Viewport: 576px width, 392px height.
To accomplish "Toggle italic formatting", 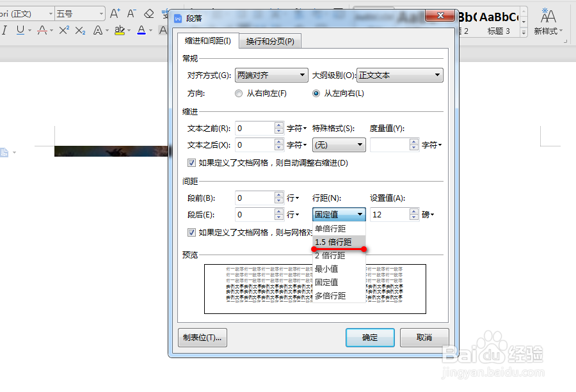I will click(5, 30).
